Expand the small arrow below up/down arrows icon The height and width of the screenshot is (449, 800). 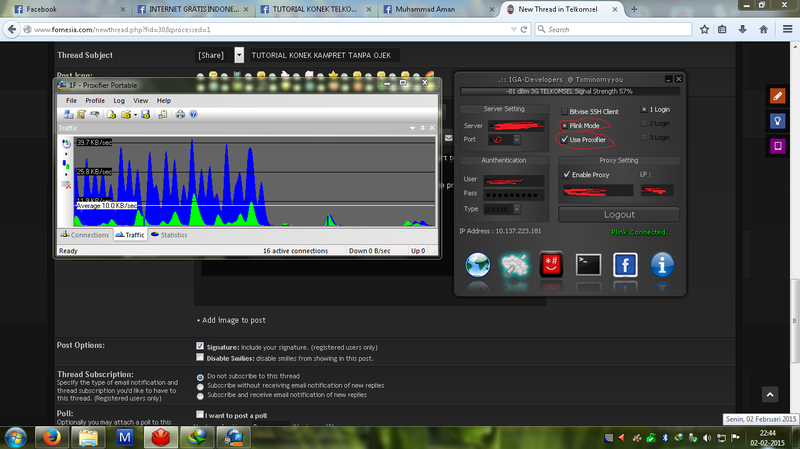66,174
